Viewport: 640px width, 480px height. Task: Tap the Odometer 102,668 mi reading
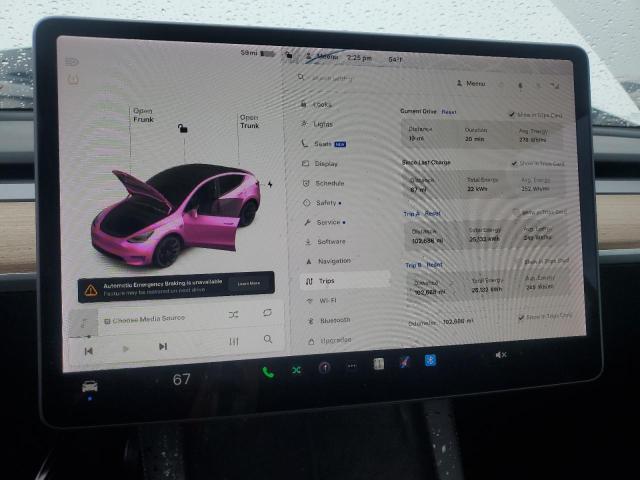click(441, 322)
